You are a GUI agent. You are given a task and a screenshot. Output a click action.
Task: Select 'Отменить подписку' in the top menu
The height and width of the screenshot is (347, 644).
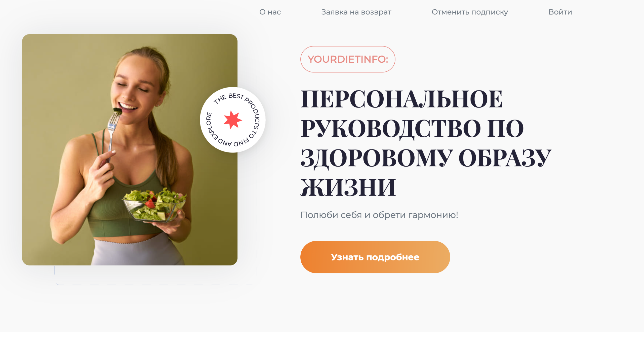pyautogui.click(x=470, y=12)
